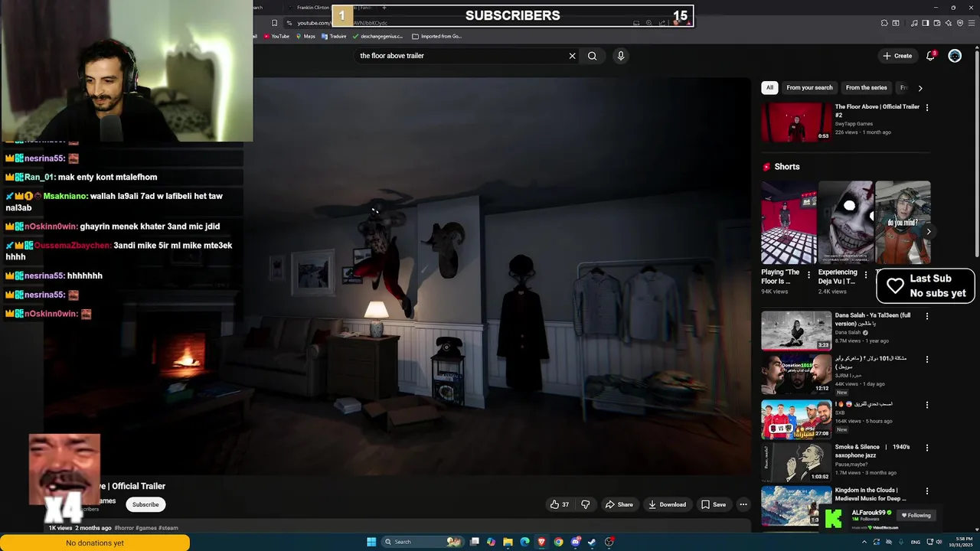Open the Windows Start menu
The height and width of the screenshot is (551, 980).
pos(371,542)
